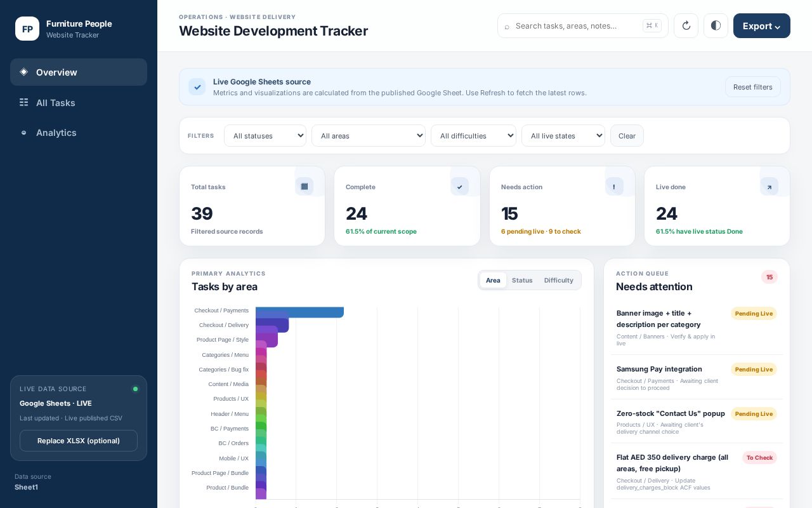The image size is (812, 508).
Task: Click the green live status dot
Action: pyautogui.click(x=135, y=389)
